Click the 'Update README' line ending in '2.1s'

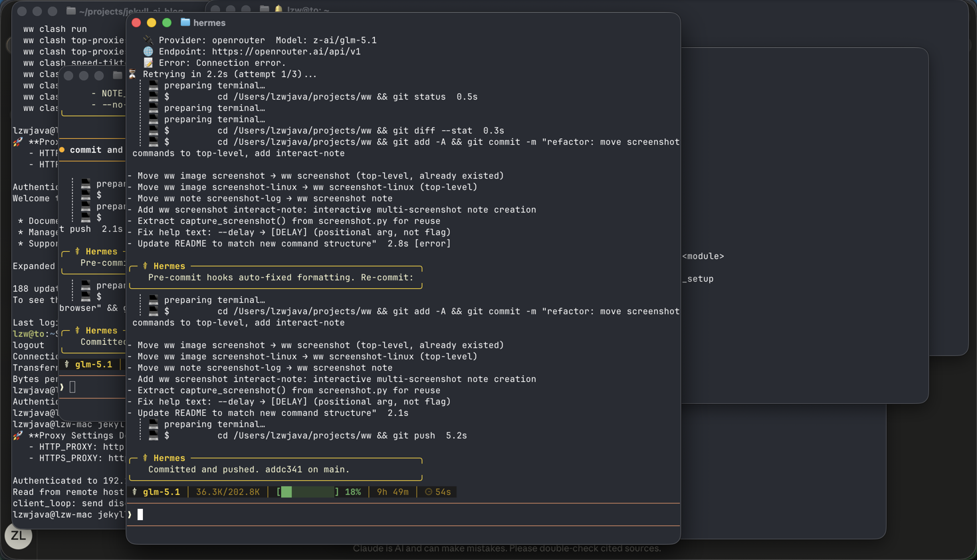(x=267, y=413)
